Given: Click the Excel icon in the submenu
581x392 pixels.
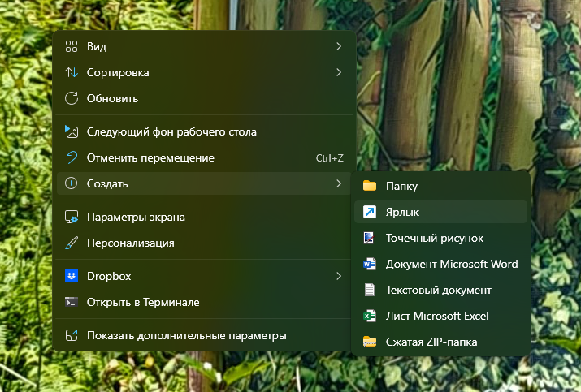Looking at the screenshot, I should pyautogui.click(x=370, y=316).
